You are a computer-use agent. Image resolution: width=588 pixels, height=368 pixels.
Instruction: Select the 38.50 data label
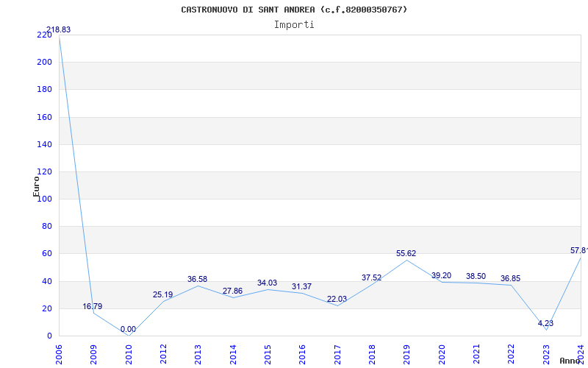coord(476,276)
